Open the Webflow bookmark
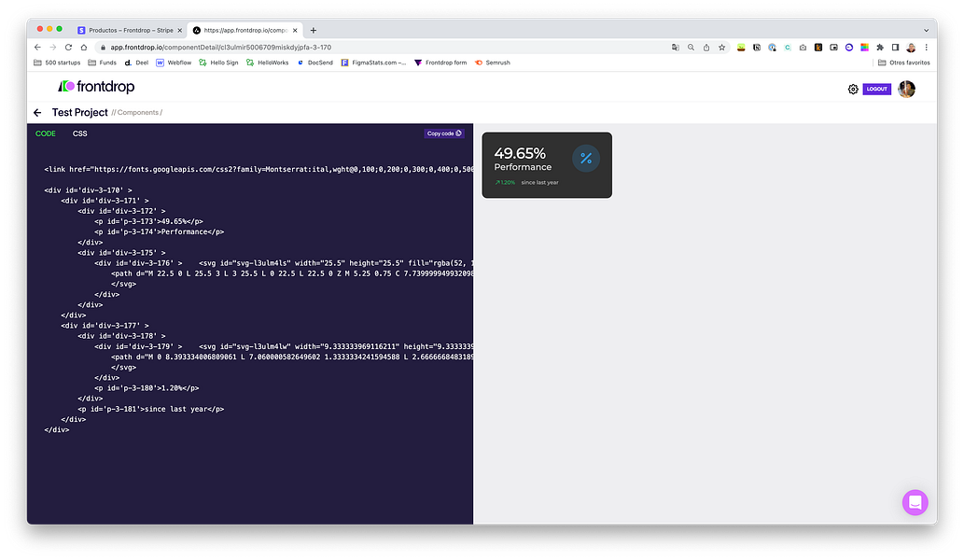Viewport: 964px width, 560px height. 174,63
